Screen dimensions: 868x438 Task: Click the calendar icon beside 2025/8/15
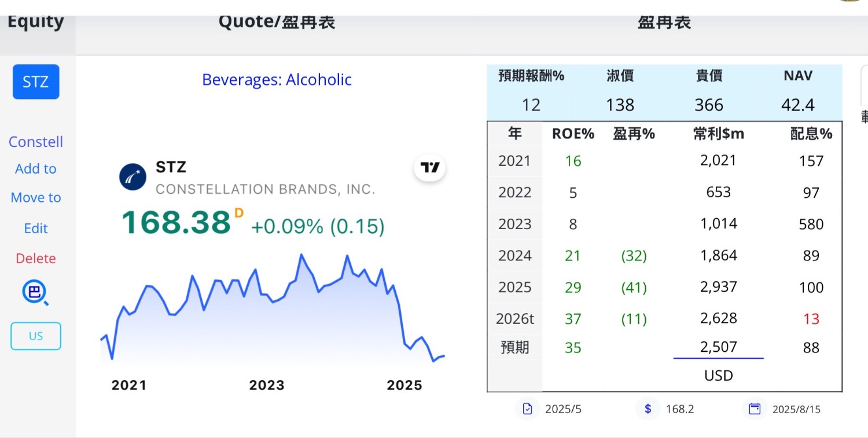(x=755, y=409)
